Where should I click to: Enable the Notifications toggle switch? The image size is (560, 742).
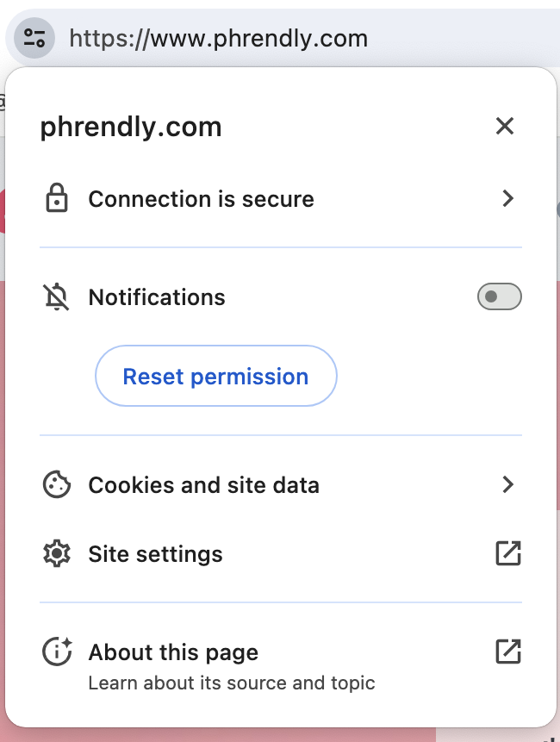(x=499, y=296)
